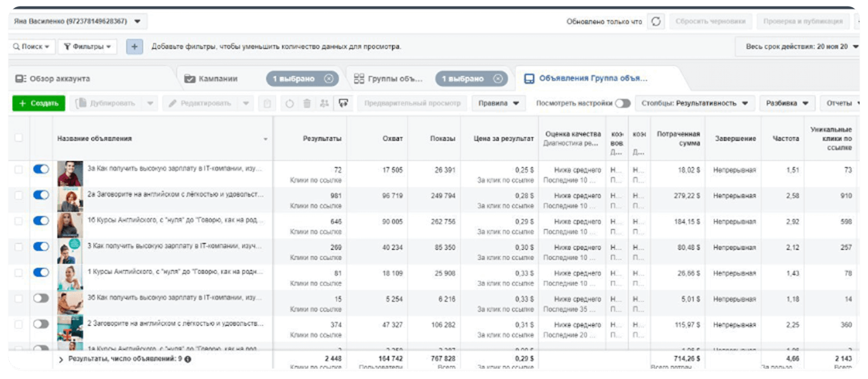The image size is (868, 379).
Task: Click the people share icon in toolbar
Action: tap(324, 103)
